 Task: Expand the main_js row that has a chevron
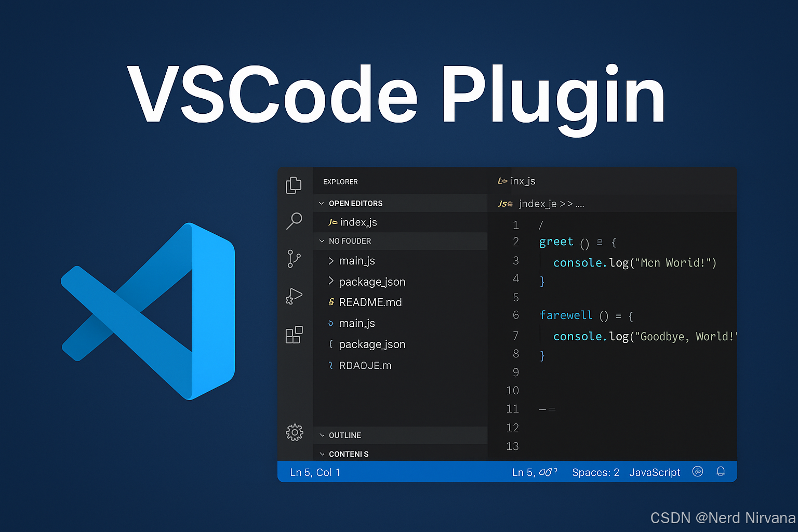click(331, 260)
